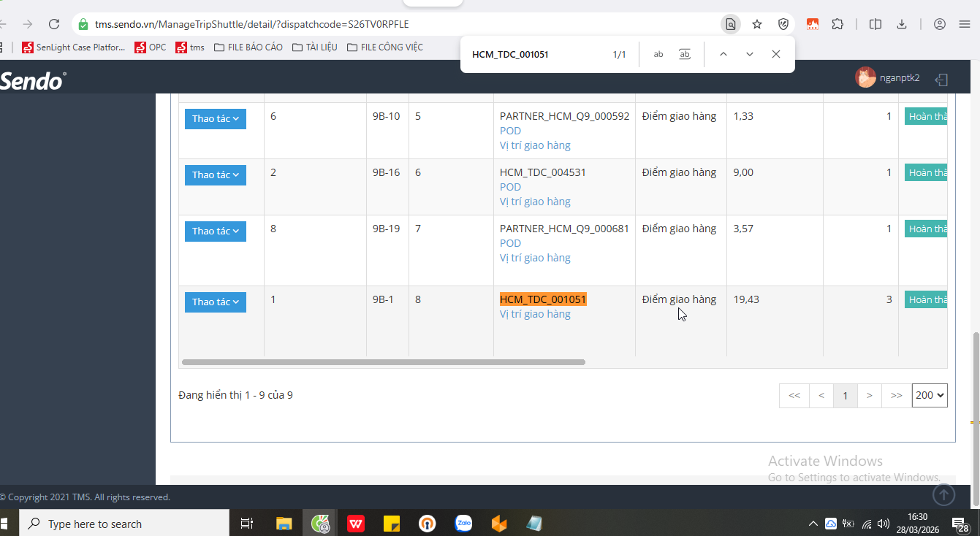The image size is (980, 536).
Task: Open Vị trí giao hàng under PARTNER_HCM_Q9_000681
Action: (535, 258)
